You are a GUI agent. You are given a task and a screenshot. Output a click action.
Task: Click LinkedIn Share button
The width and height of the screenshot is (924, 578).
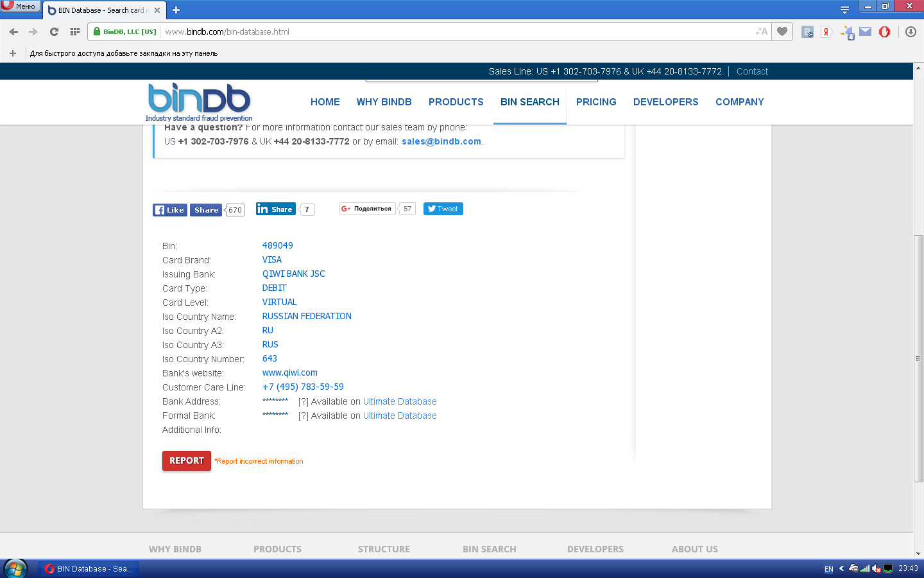coord(275,209)
